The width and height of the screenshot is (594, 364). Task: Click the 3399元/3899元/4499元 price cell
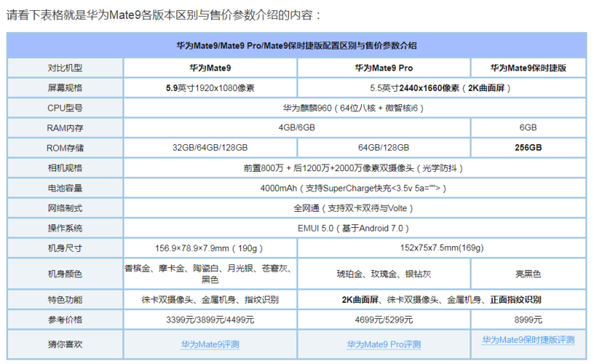pos(210,320)
